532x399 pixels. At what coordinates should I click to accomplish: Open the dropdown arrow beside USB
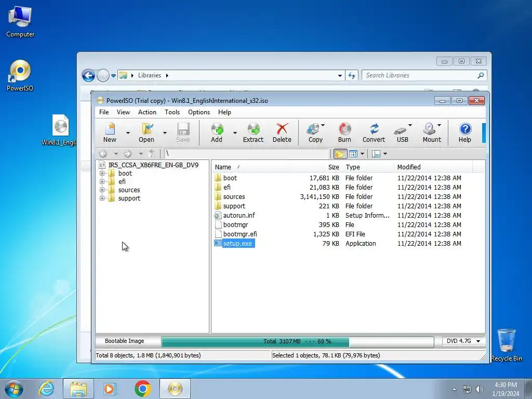point(410,125)
